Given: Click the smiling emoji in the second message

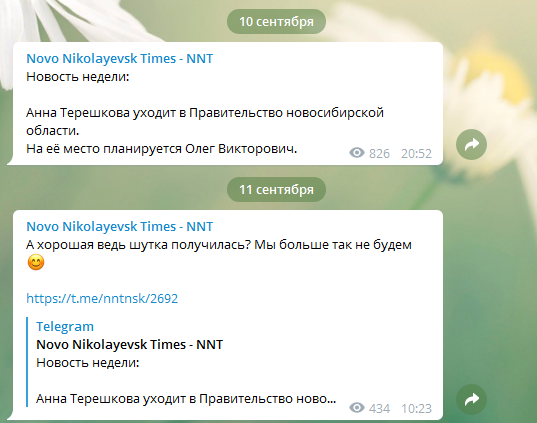Looking at the screenshot, I should [x=36, y=262].
